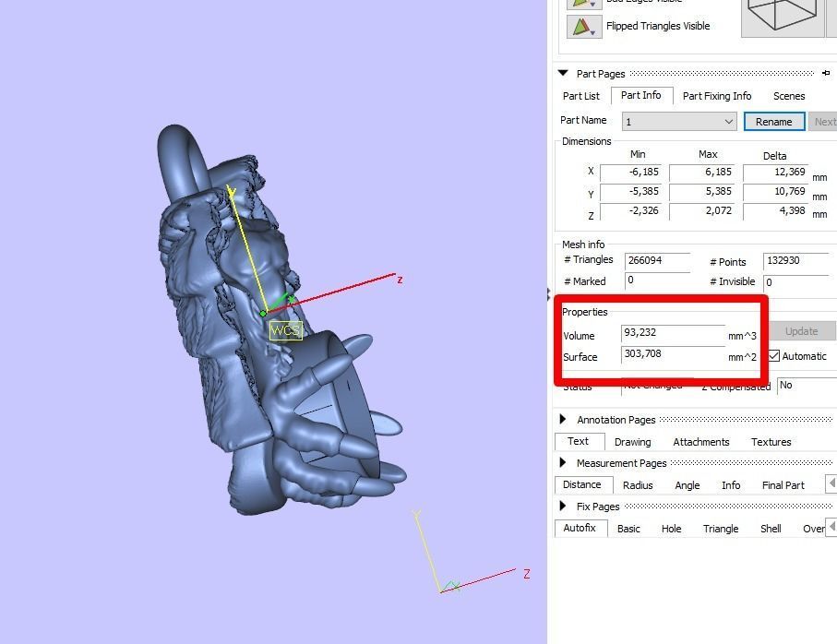Select the Autofix tab
Viewport: 837px width, 644px height.
point(580,528)
